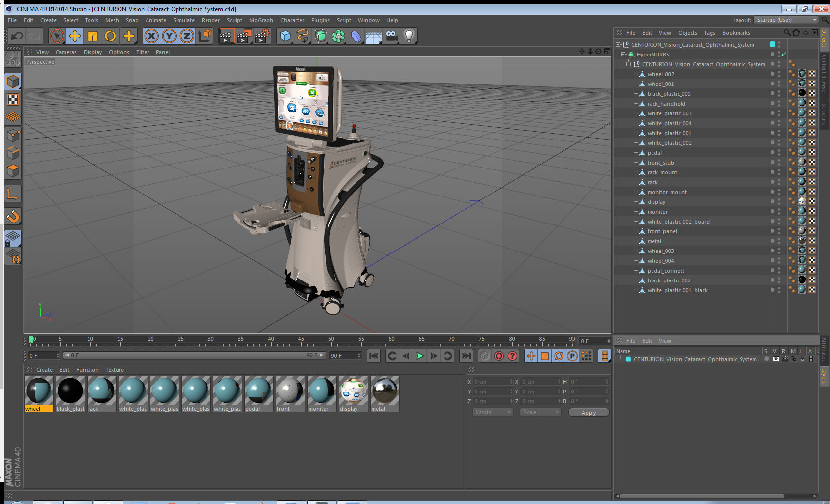Click Render Active View icon
Image resolution: width=830 pixels, height=504 pixels.
pos(226,36)
